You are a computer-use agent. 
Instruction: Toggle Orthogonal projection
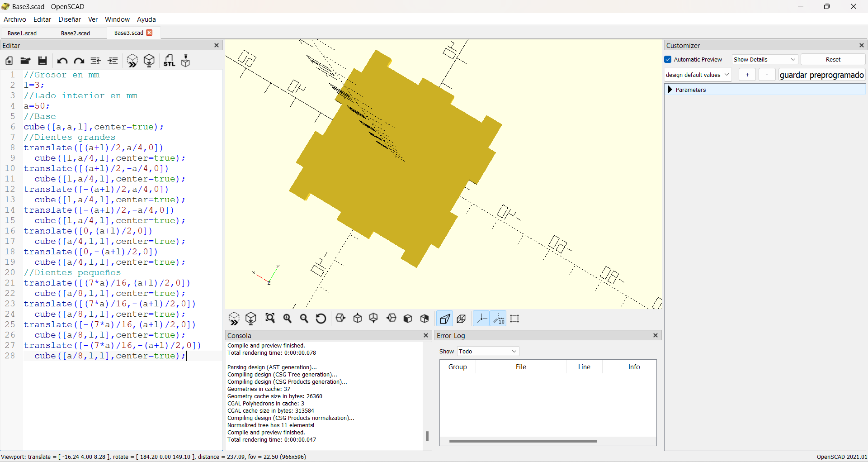(x=462, y=319)
